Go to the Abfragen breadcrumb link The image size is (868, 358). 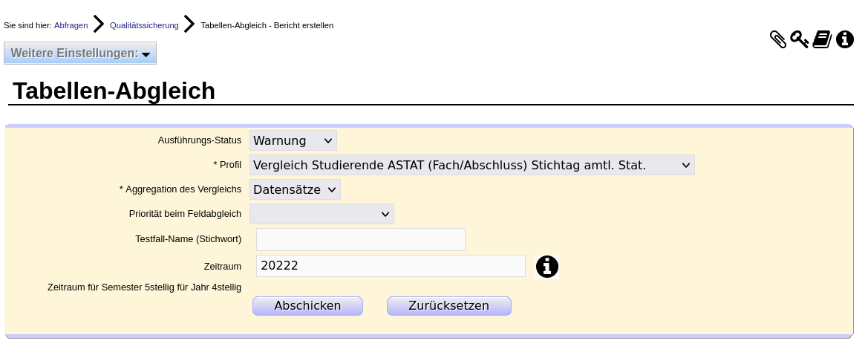pos(71,25)
